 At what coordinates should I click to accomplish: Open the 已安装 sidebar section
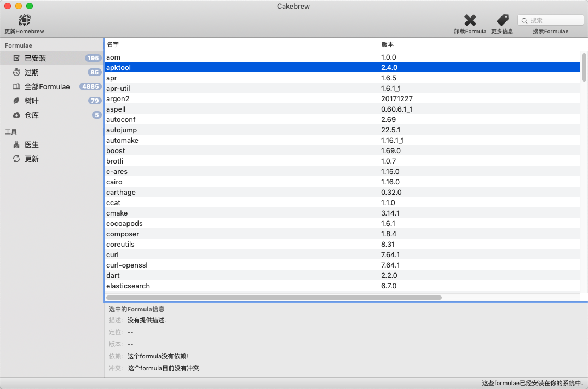coord(52,58)
